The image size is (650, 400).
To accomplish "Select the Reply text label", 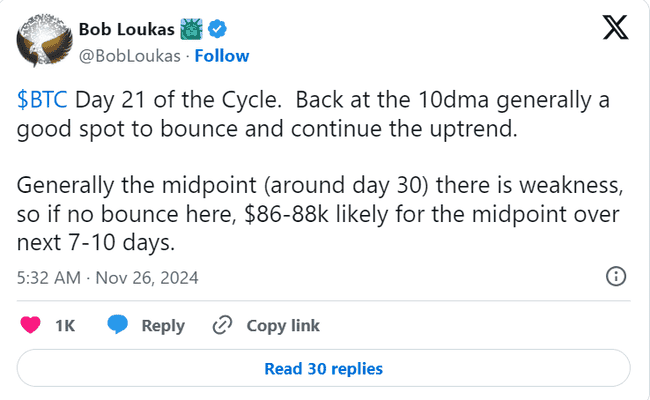I will [163, 326].
